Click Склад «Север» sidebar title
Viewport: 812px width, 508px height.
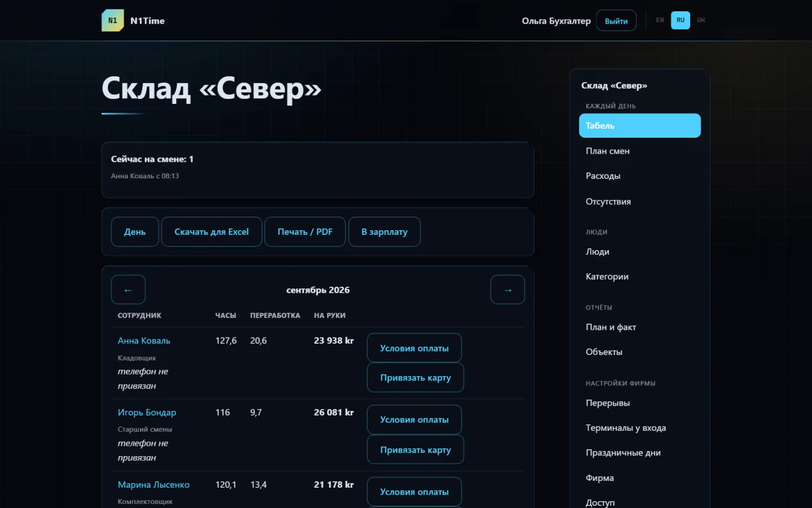click(614, 86)
